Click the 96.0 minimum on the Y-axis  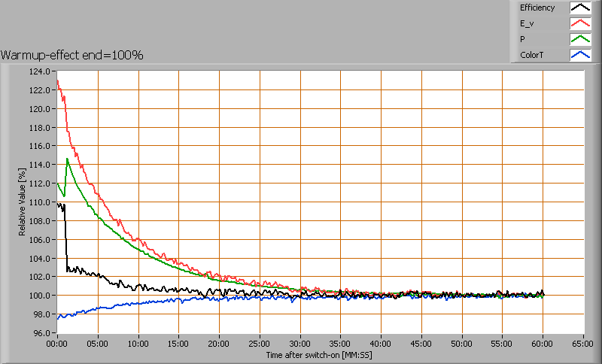41,332
